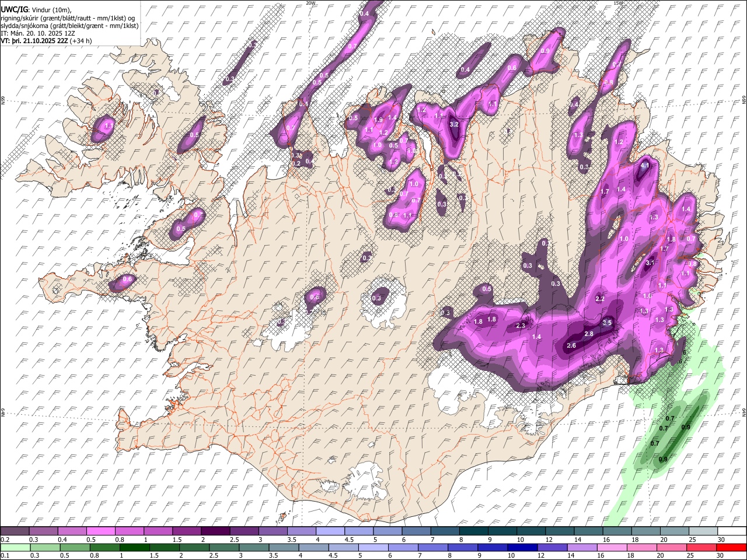This screenshot has height=560, width=747.
Task: Select the darkest purple snow swatch between 2 and 2.5
Action: (x=215, y=531)
